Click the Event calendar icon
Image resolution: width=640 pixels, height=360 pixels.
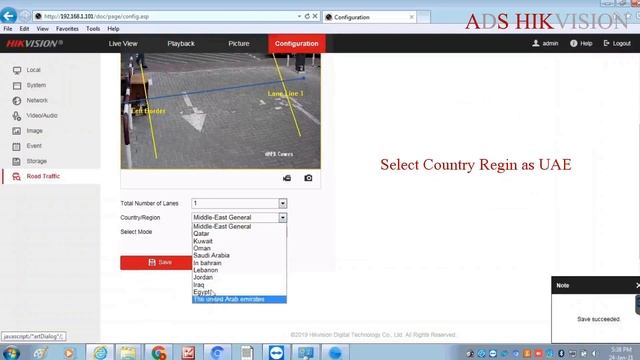16,146
